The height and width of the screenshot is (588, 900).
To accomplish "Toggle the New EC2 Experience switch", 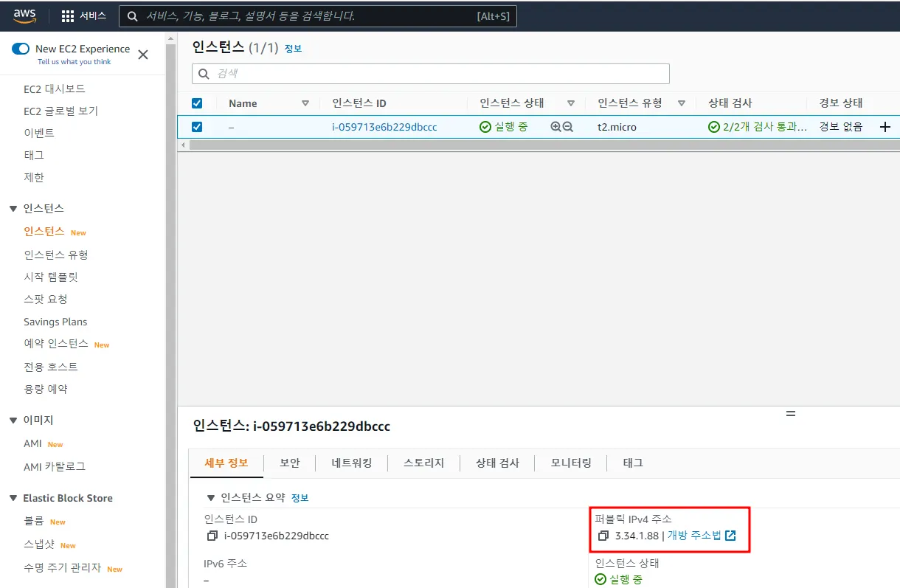I will coord(21,49).
